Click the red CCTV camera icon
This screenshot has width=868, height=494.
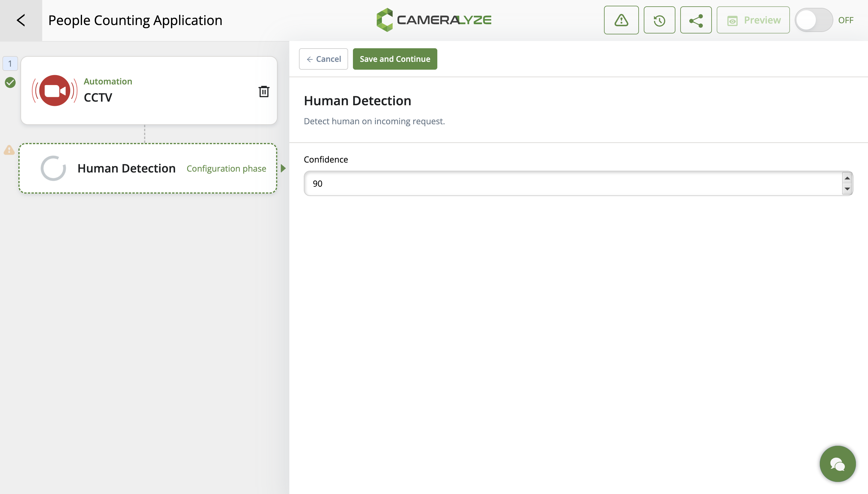point(55,90)
